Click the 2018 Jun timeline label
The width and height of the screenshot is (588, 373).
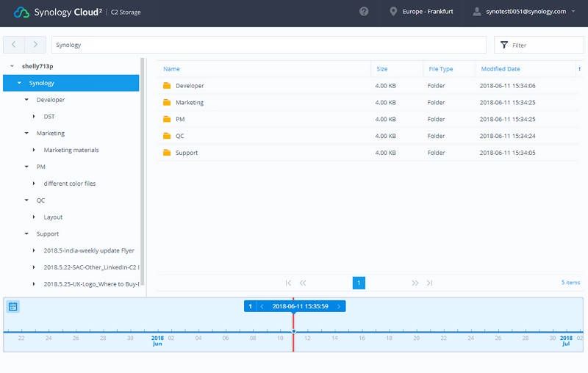[x=157, y=341]
